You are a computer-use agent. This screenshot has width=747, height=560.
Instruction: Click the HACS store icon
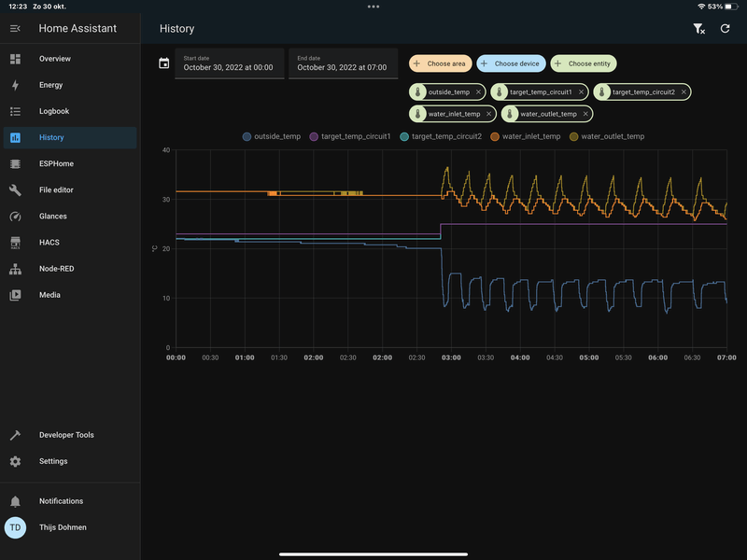tap(15, 243)
